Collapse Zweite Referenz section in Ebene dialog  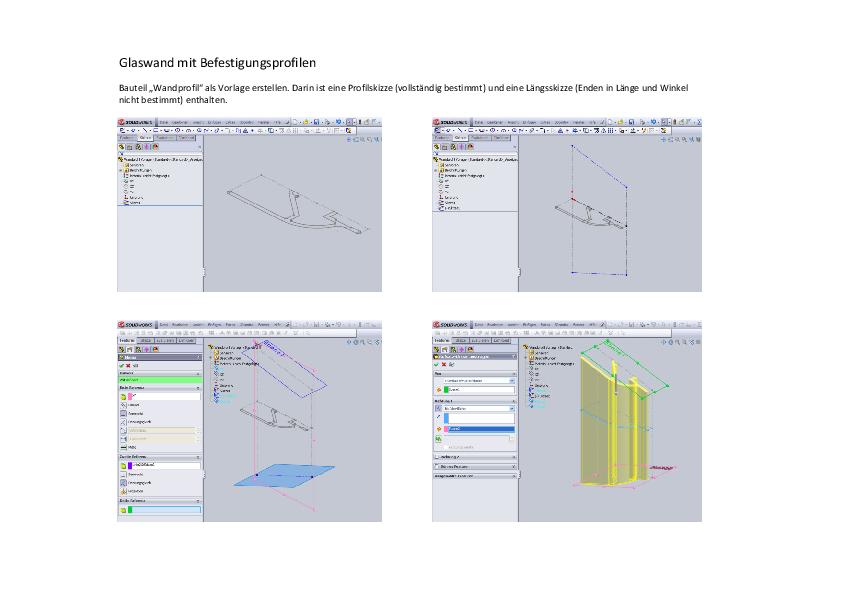click(198, 457)
